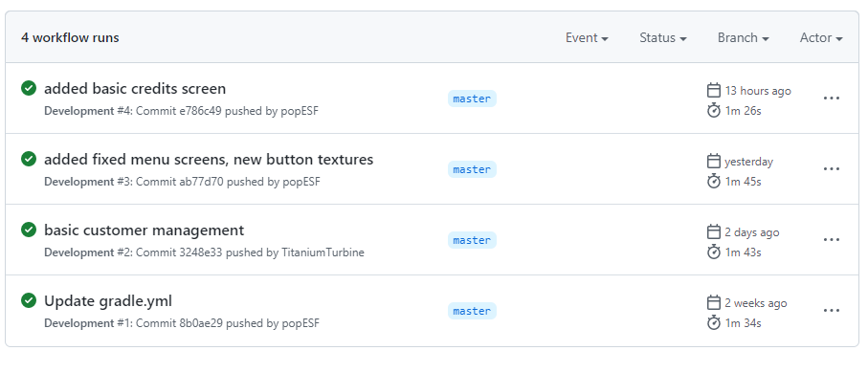Open three-dot menu for 'basic customer management' run
This screenshot has width=868, height=373.
click(832, 240)
